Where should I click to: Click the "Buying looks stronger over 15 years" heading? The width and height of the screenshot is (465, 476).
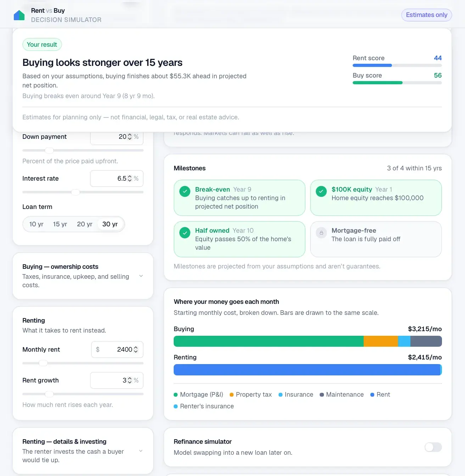click(x=102, y=63)
